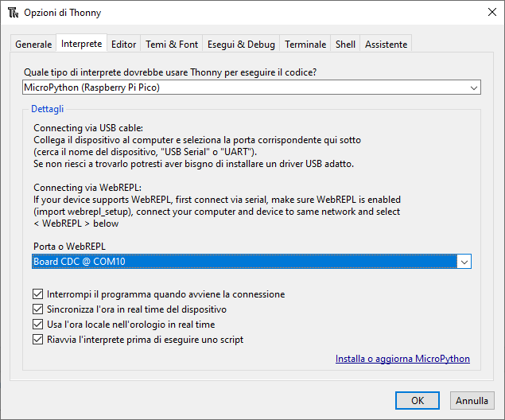The image size is (505, 420).
Task: Open the Esegui & Debug tab
Action: pyautogui.click(x=241, y=44)
